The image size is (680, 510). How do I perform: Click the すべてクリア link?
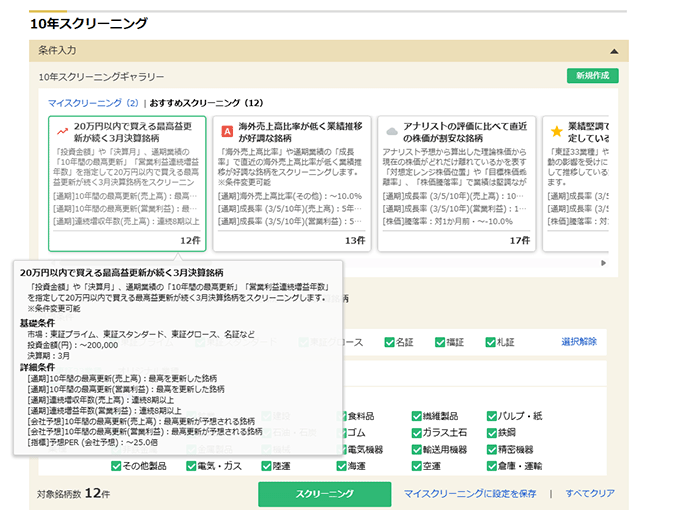point(590,493)
